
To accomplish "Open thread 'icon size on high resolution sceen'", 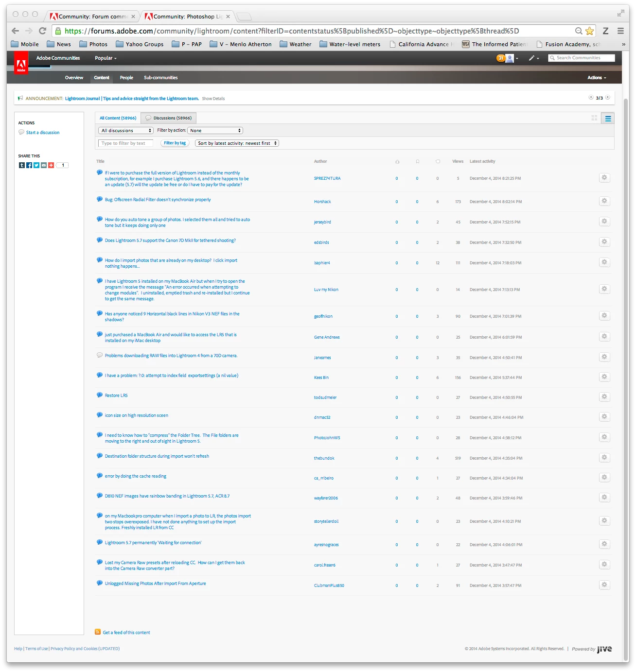I will pos(137,415).
